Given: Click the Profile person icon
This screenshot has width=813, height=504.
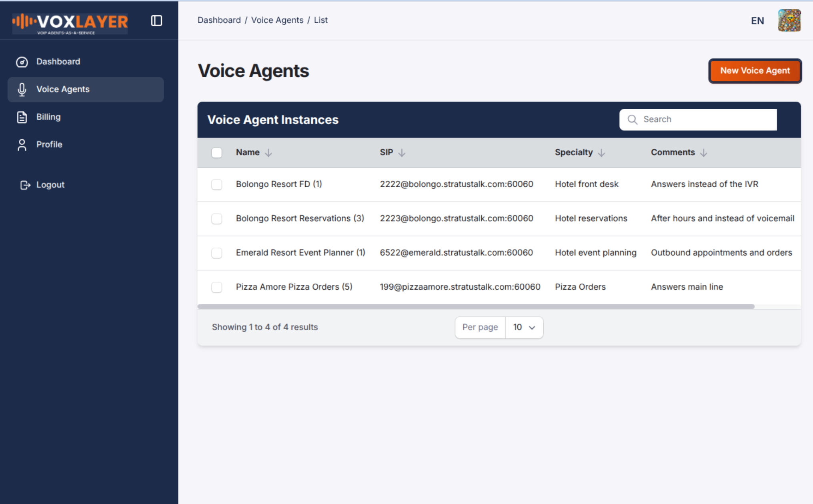Looking at the screenshot, I should [x=22, y=144].
